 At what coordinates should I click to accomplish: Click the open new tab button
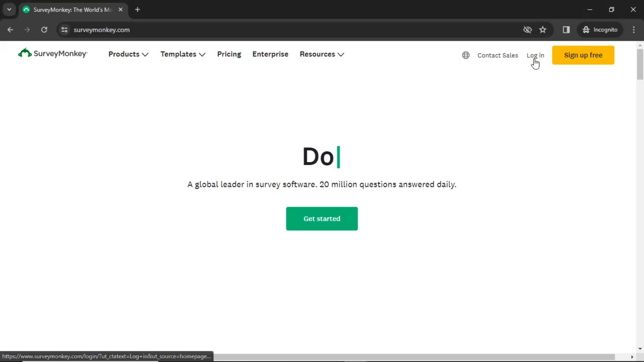(x=137, y=10)
